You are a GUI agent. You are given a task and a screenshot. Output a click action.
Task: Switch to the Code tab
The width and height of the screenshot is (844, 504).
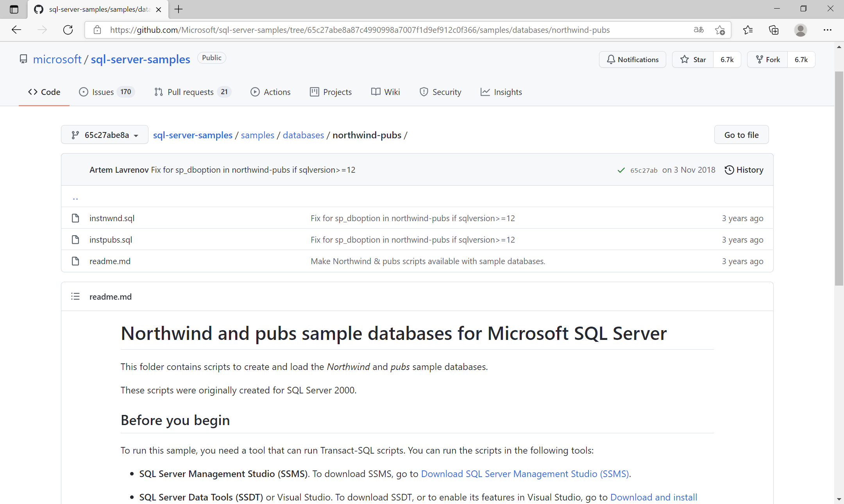(44, 92)
